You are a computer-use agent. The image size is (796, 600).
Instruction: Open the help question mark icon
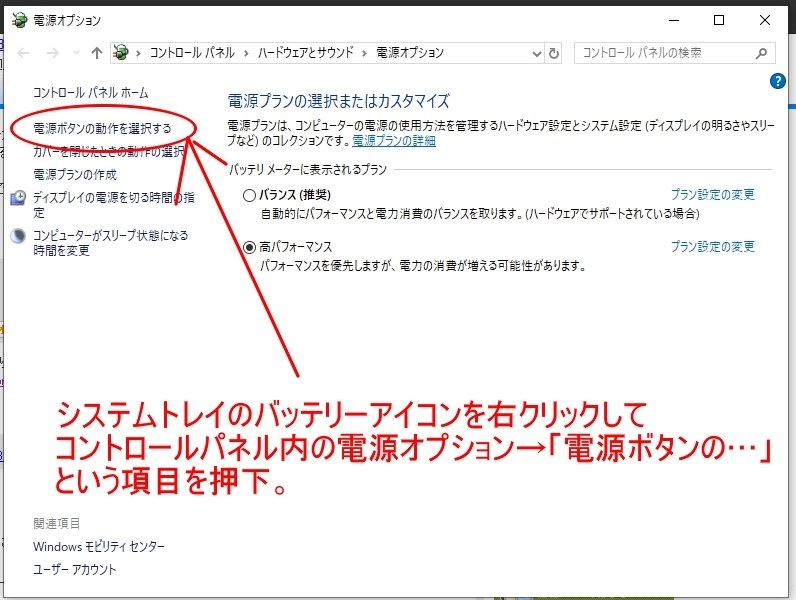point(777,81)
